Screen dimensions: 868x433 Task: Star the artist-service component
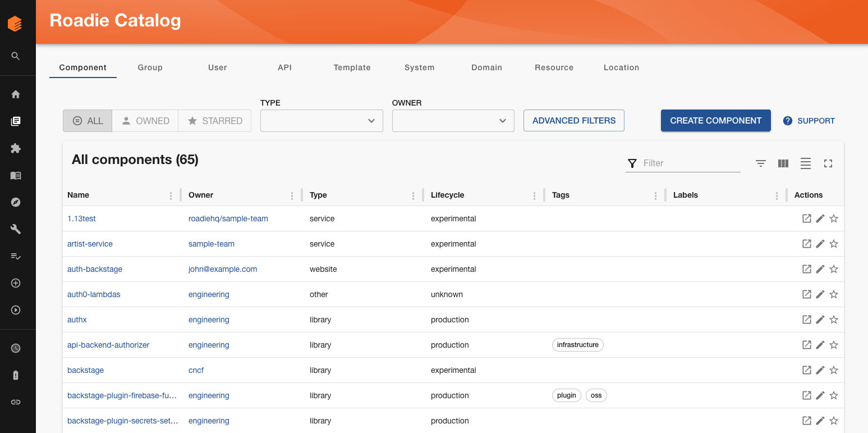834,244
